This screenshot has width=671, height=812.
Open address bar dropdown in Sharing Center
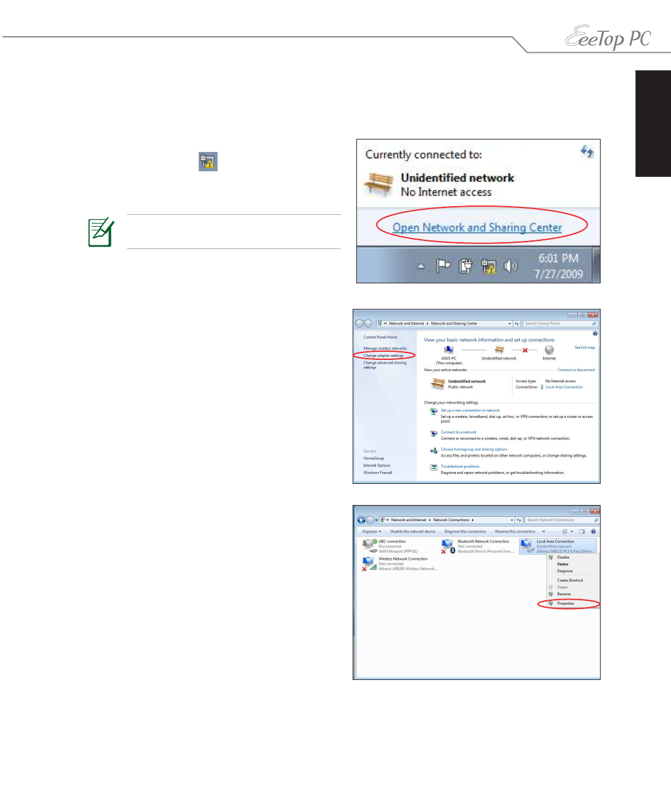(510, 324)
